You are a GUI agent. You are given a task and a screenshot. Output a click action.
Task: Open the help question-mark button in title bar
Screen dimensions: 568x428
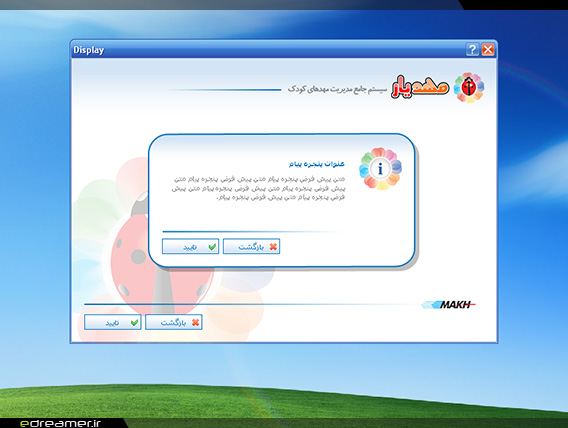coord(472,49)
